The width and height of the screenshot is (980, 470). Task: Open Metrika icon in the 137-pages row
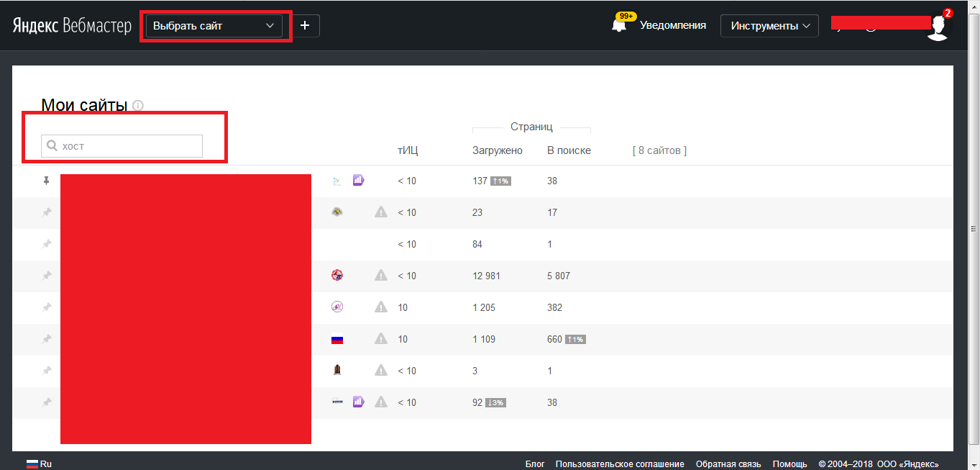pos(358,181)
